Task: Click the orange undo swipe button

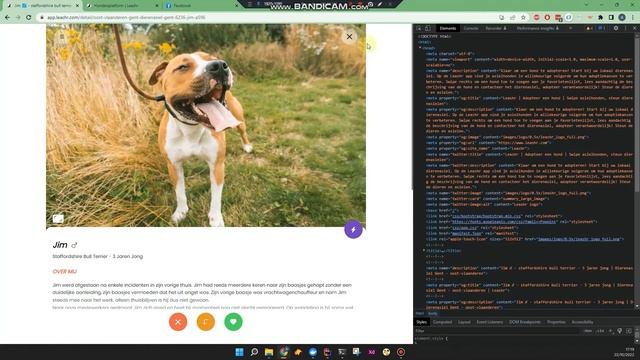Action: (x=206, y=322)
